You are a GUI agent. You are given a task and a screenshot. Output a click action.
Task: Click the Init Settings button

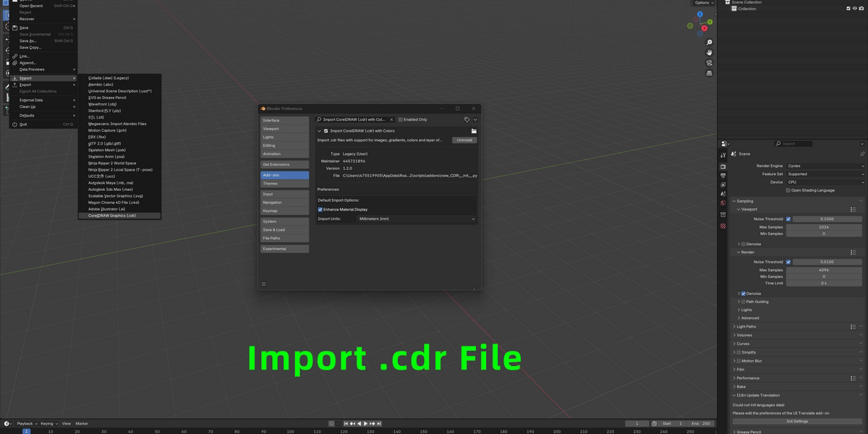(797, 421)
